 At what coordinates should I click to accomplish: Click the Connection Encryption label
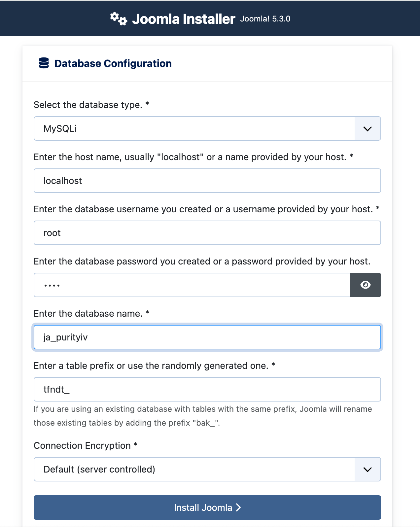coord(82,446)
